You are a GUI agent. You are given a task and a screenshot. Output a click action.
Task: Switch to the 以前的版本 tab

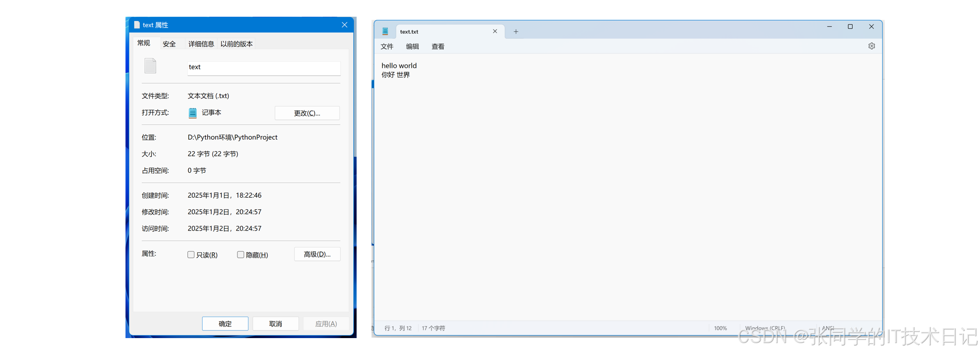tap(237, 44)
